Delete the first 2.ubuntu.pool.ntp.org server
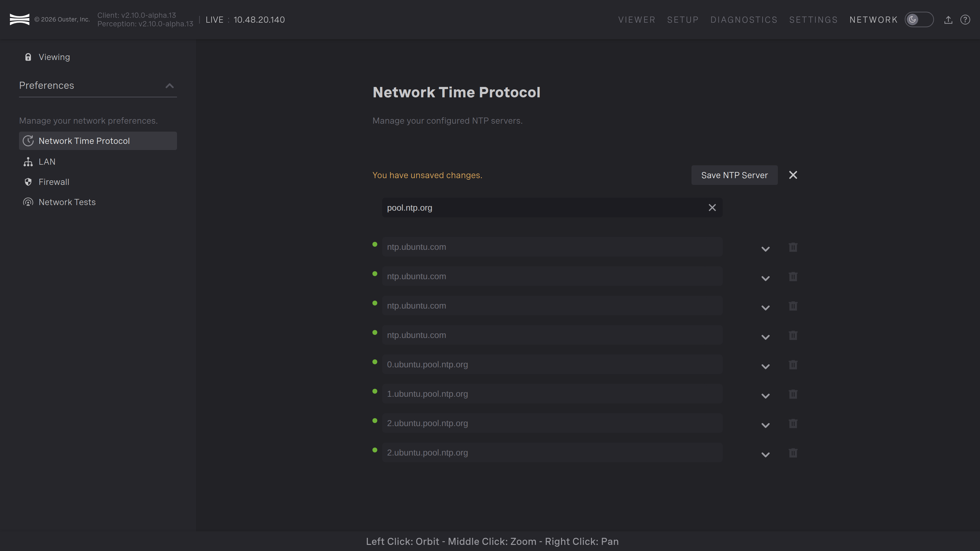This screenshot has height=551, width=980. [x=793, y=423]
